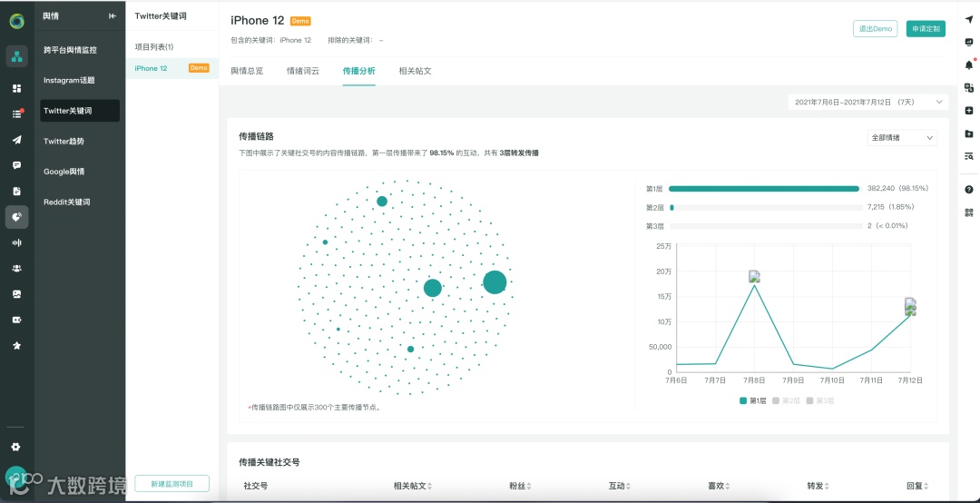
Task: Open Google舆情 menu item
Action: 79,172
